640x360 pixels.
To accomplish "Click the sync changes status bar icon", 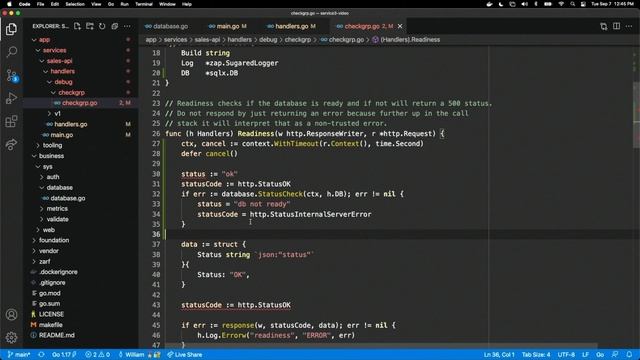I will coord(41,354).
